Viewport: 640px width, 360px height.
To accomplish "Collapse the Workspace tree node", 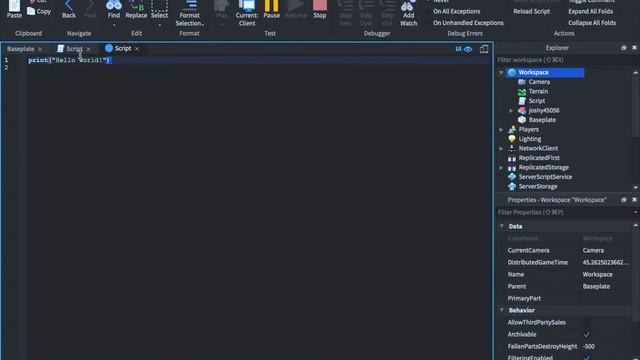I will pyautogui.click(x=501, y=73).
